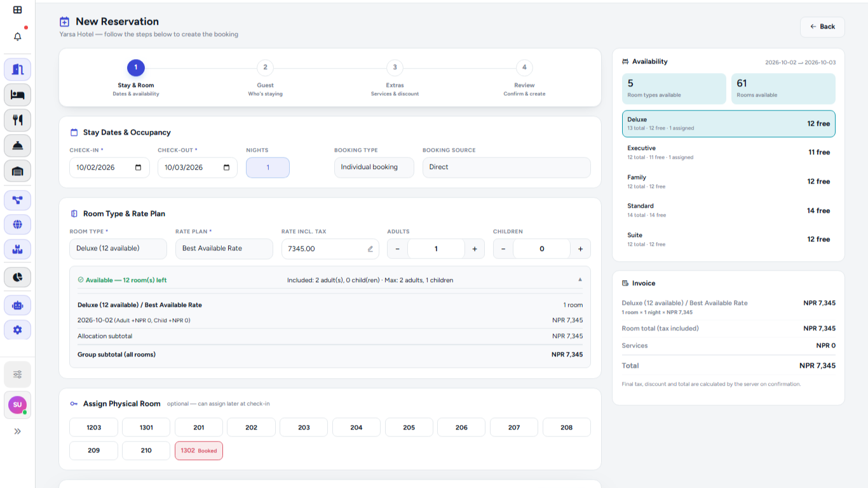Decrease the children count
The width and height of the screenshot is (868, 488).
[503, 249]
